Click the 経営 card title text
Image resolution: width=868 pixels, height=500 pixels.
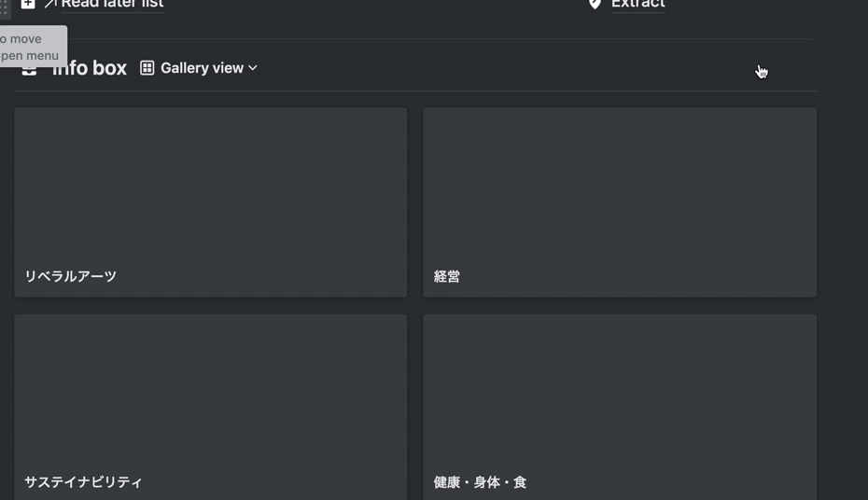447,276
